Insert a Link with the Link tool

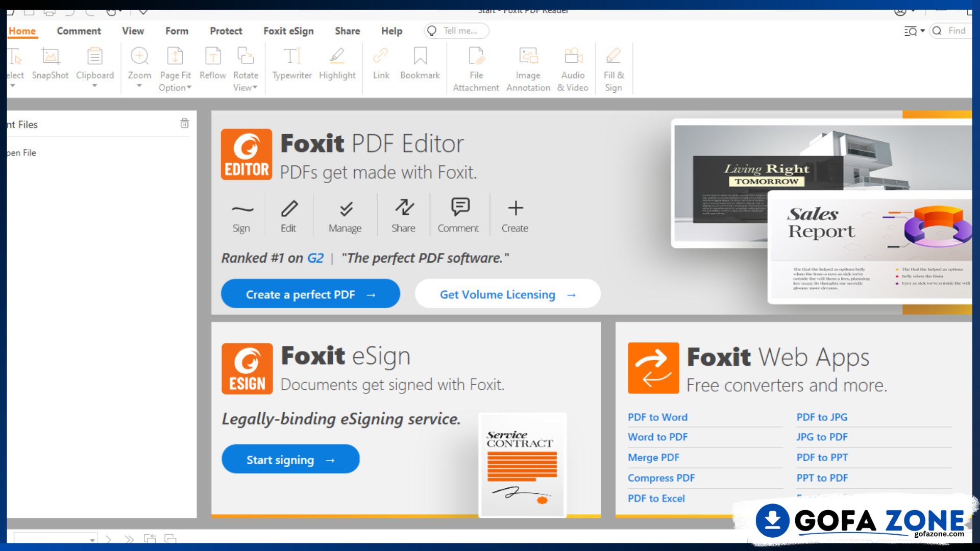coord(381,64)
